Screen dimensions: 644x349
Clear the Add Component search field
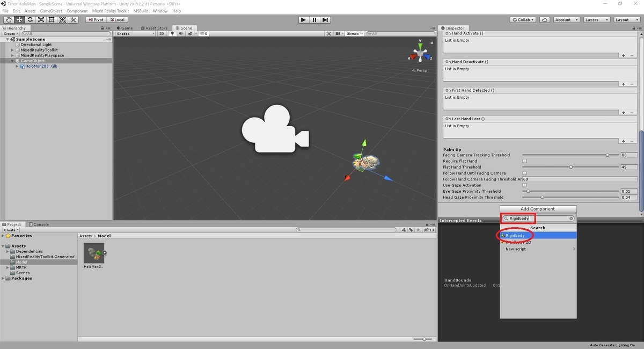[x=571, y=219]
